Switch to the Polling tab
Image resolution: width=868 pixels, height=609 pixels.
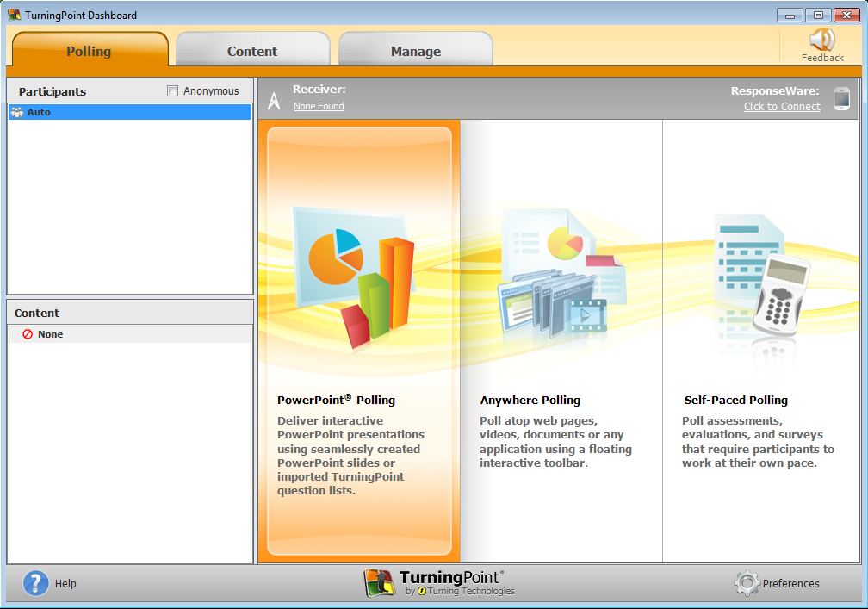[x=90, y=50]
